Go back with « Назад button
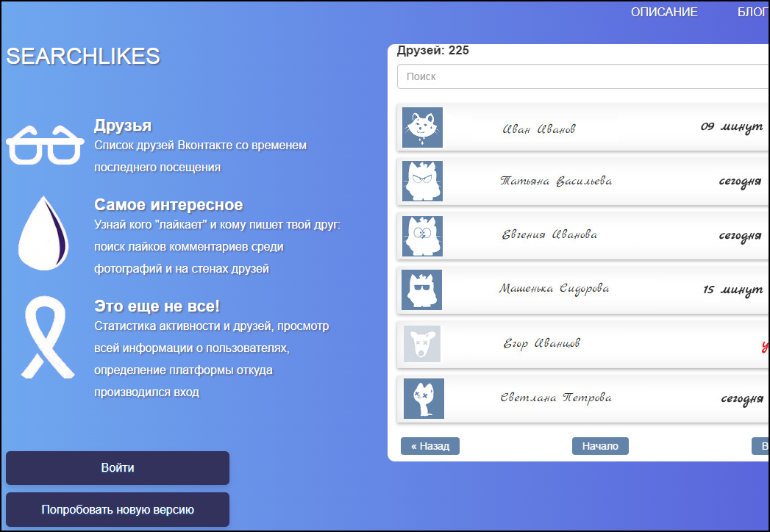The width and height of the screenshot is (770, 532). (x=430, y=446)
